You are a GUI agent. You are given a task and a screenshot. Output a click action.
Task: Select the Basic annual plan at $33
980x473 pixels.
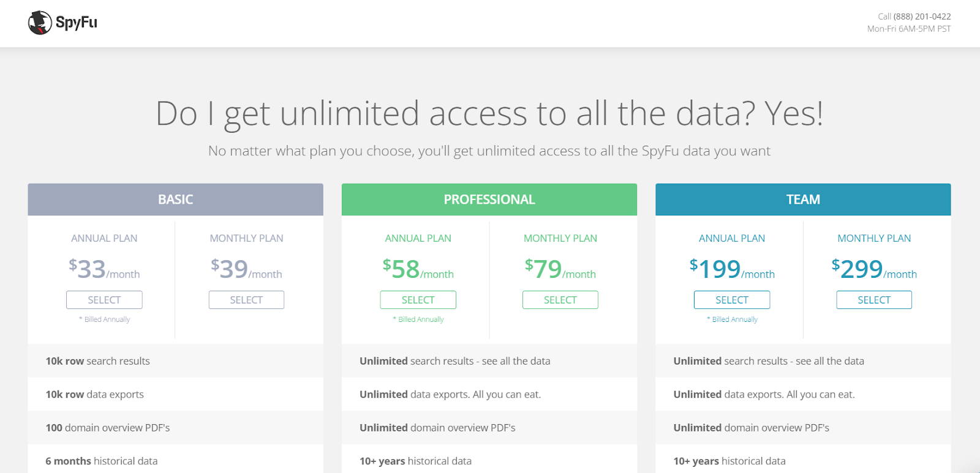[104, 300]
